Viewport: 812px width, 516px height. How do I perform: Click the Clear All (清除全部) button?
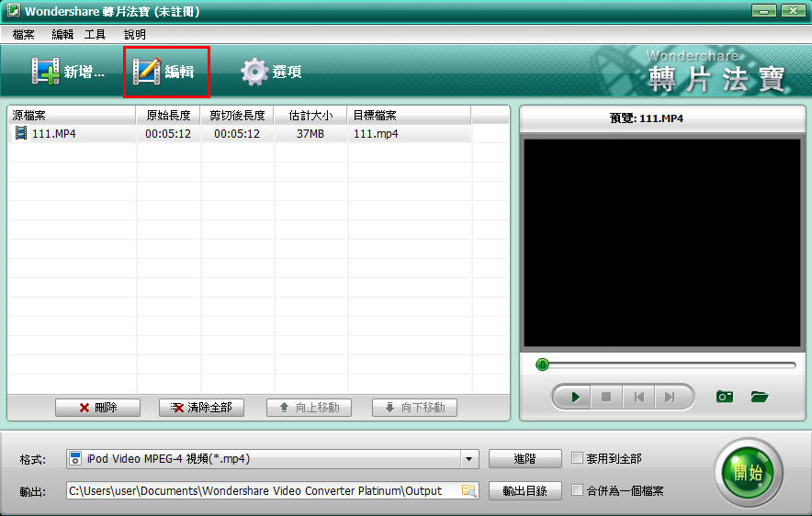click(201, 408)
